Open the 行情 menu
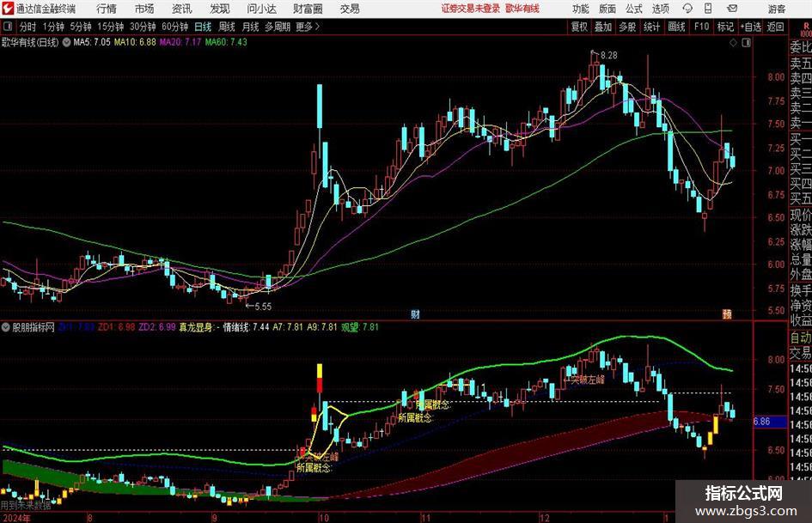 tap(107, 9)
